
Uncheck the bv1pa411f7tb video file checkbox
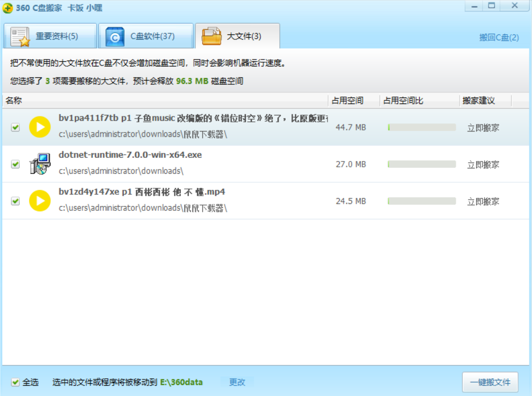click(x=15, y=128)
